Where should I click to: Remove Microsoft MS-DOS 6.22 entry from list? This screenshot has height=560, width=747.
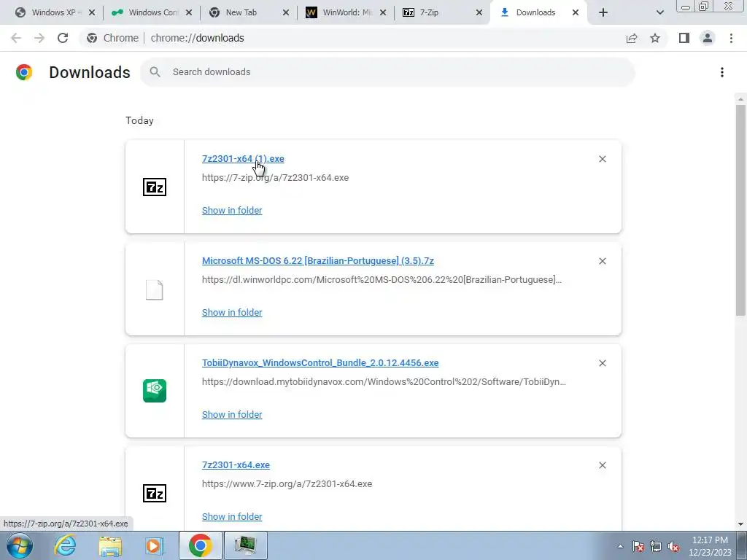pyautogui.click(x=602, y=261)
